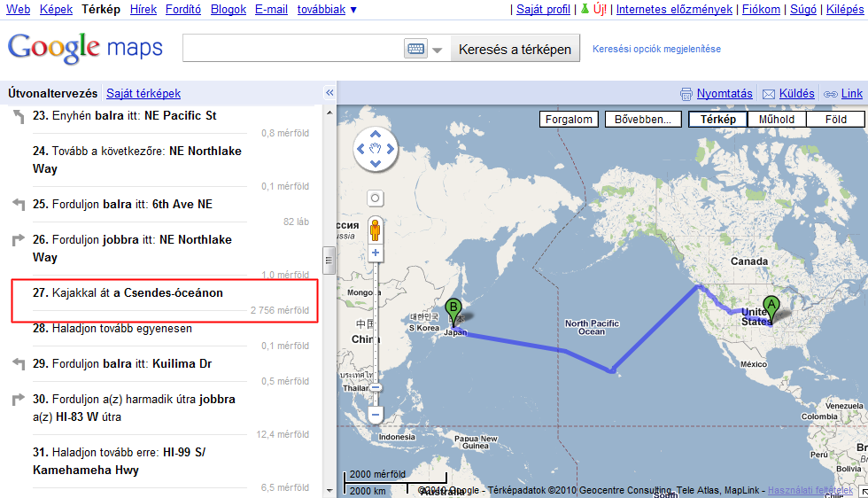
Task: Click the Google maps logo
Action: pos(85,48)
